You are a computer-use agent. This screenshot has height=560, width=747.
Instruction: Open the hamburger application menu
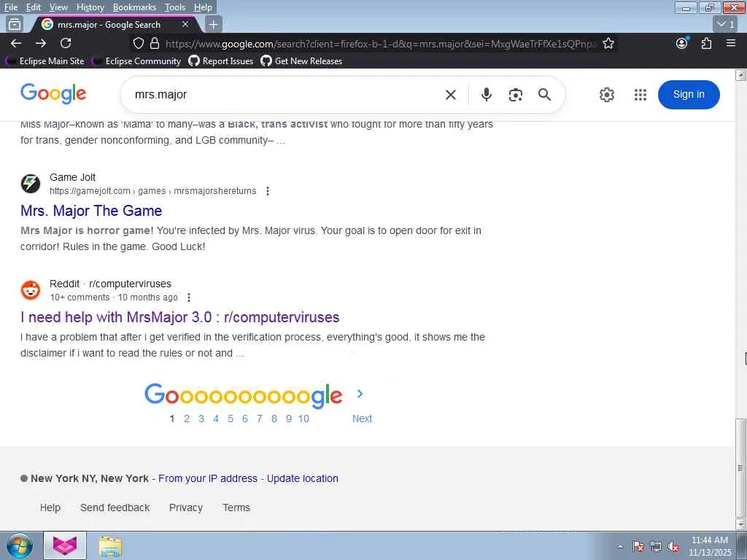[x=731, y=43]
